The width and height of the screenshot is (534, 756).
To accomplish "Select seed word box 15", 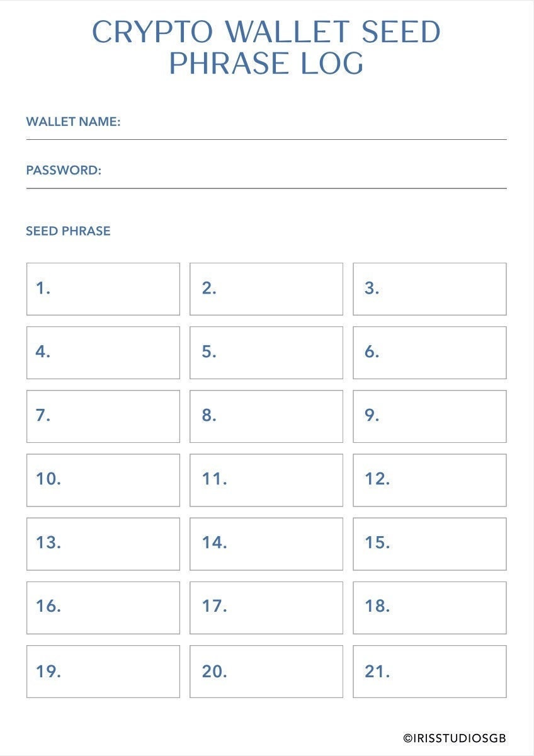I will point(429,544).
